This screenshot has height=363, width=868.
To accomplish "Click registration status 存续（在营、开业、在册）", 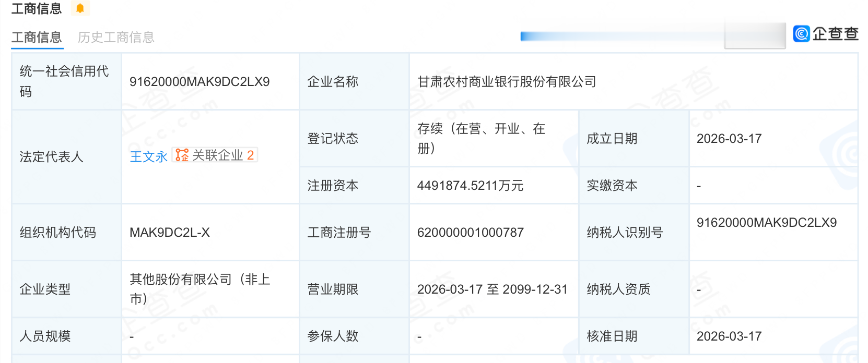I will click(x=481, y=138).
